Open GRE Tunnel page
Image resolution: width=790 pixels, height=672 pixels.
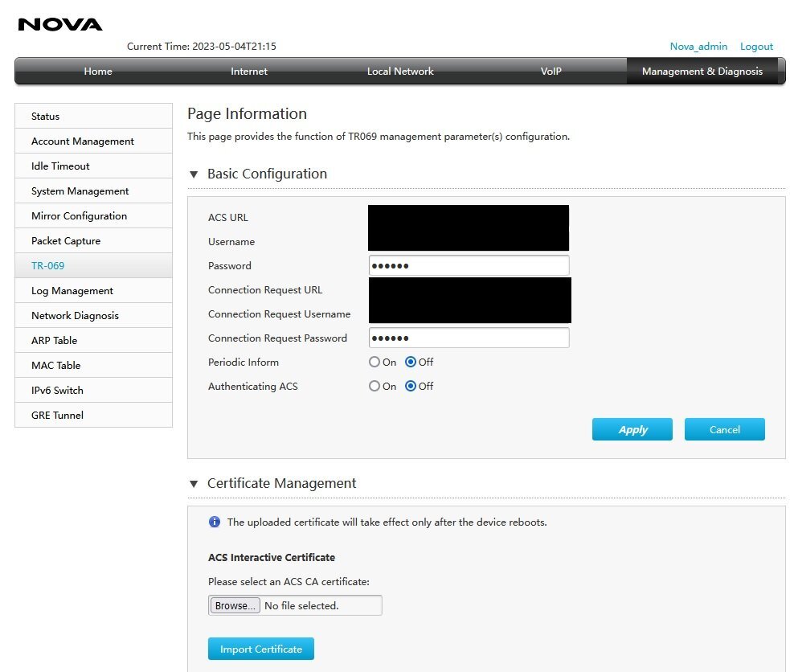(x=94, y=415)
